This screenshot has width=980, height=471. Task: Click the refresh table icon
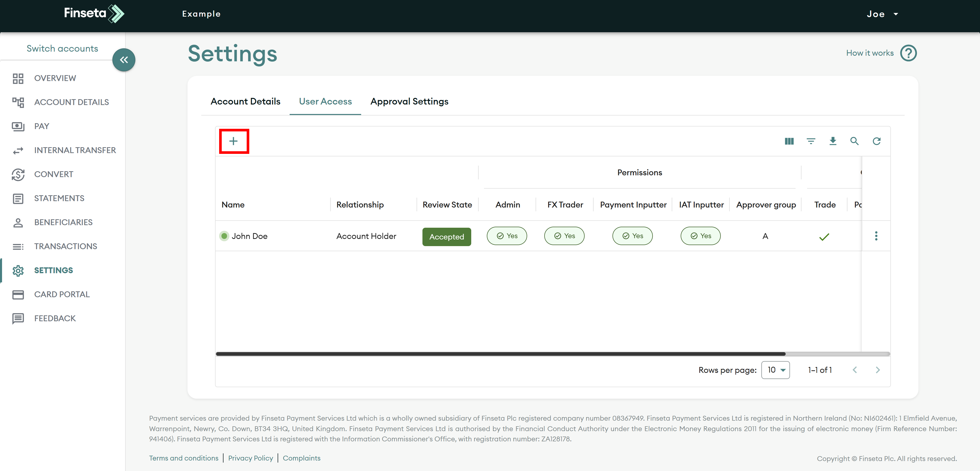coord(876,141)
